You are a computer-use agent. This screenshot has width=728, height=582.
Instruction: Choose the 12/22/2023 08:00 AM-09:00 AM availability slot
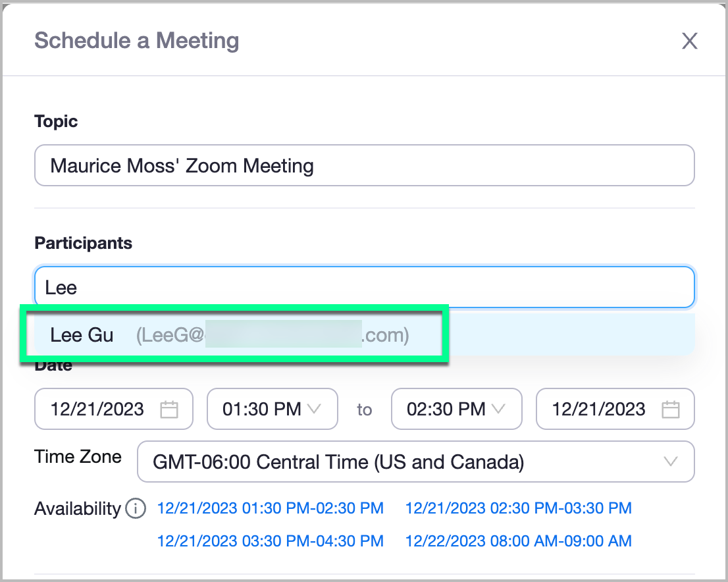click(518, 541)
